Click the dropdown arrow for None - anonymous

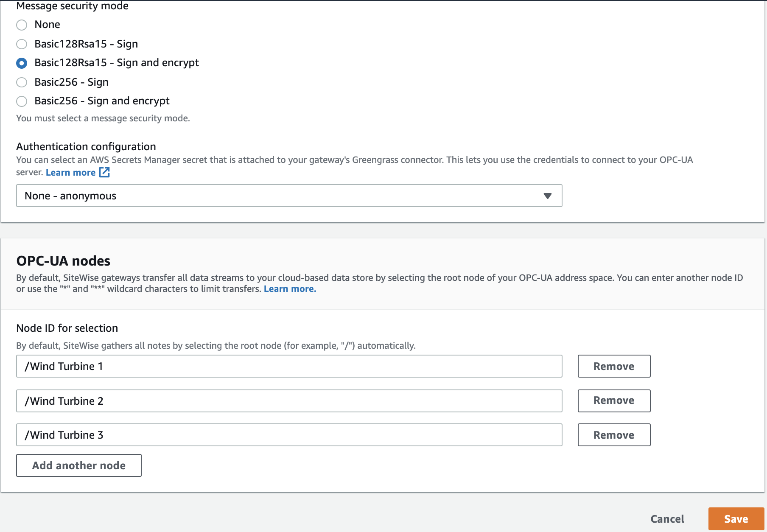click(547, 196)
